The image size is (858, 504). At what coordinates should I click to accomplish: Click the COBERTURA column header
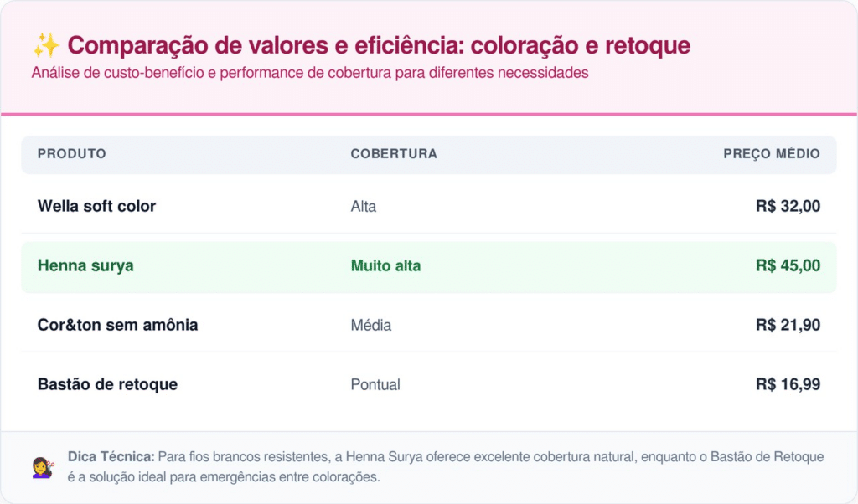pos(394,154)
